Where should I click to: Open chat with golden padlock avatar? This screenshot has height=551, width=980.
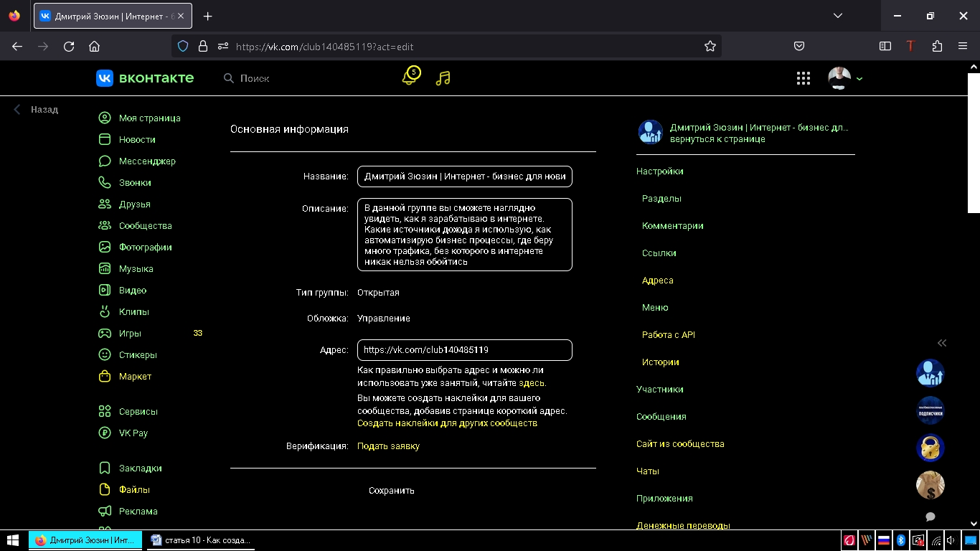(930, 448)
